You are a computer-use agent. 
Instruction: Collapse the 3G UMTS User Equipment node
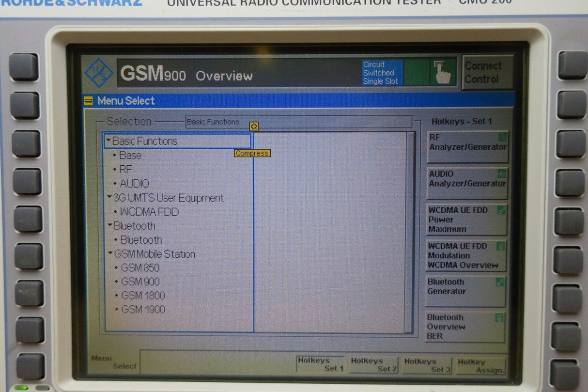110,198
